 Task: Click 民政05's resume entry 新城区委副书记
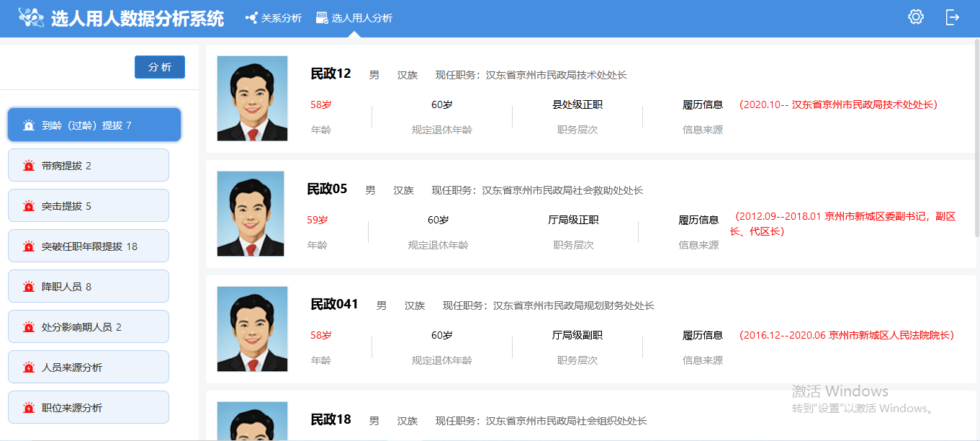844,223
